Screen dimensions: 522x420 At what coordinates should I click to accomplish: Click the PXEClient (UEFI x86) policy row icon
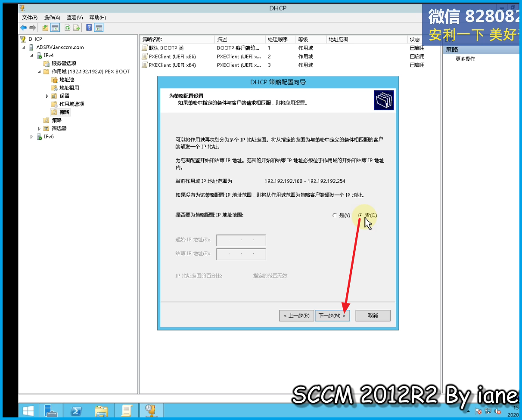click(145, 56)
